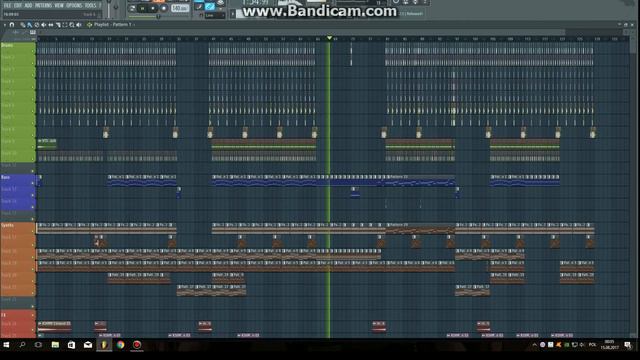Click Bandicam recorder taskbar icon
This screenshot has width=640, height=360.
(137, 345)
